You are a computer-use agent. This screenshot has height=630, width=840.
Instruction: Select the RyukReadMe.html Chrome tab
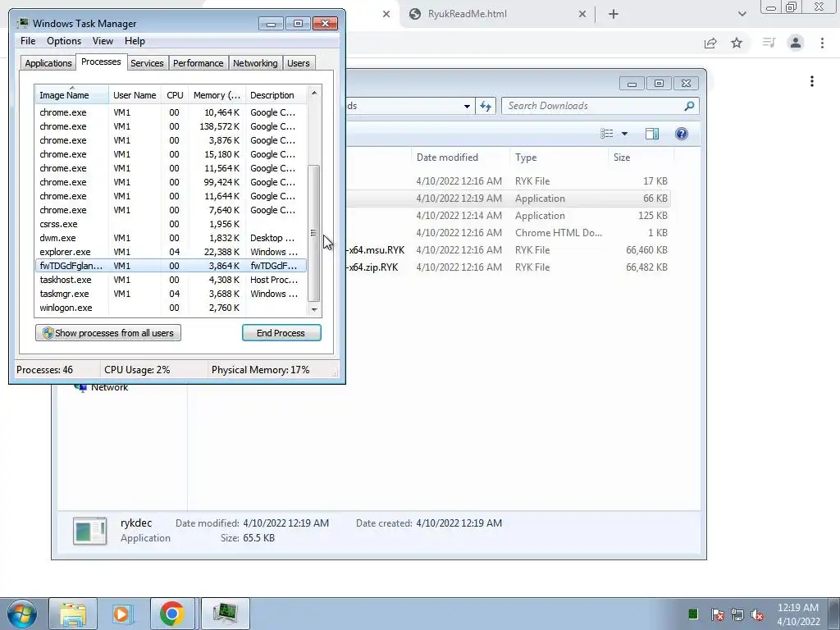click(495, 15)
